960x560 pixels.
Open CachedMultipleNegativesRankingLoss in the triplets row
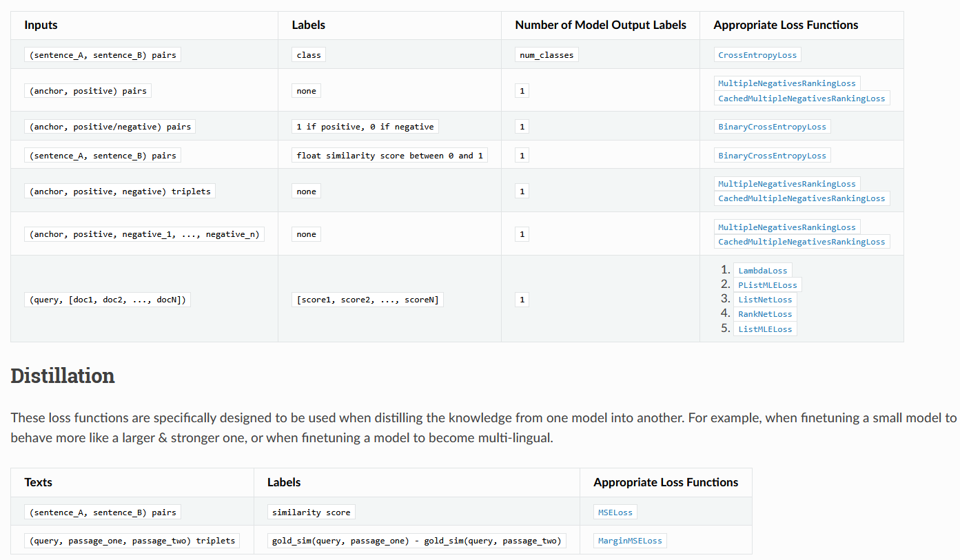coord(801,198)
